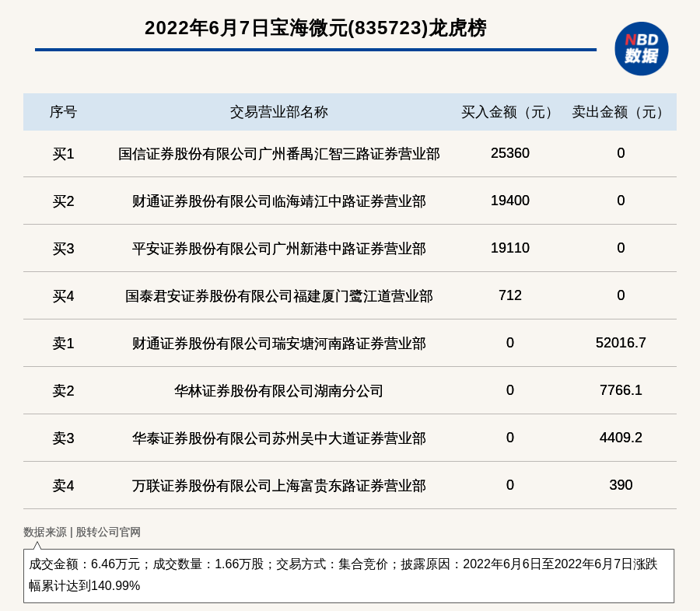
Task: Click 华林证券股份有限公司湖南分公司 name
Action: (x=279, y=390)
